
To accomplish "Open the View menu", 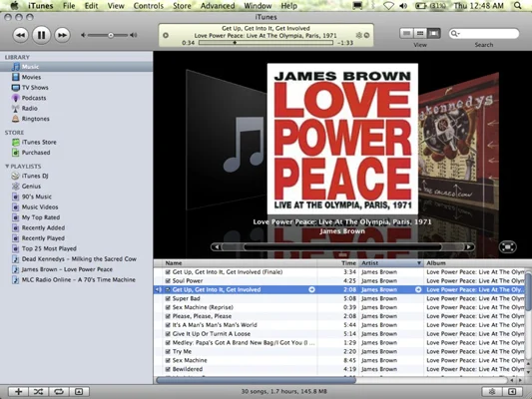I will pyautogui.click(x=116, y=6).
